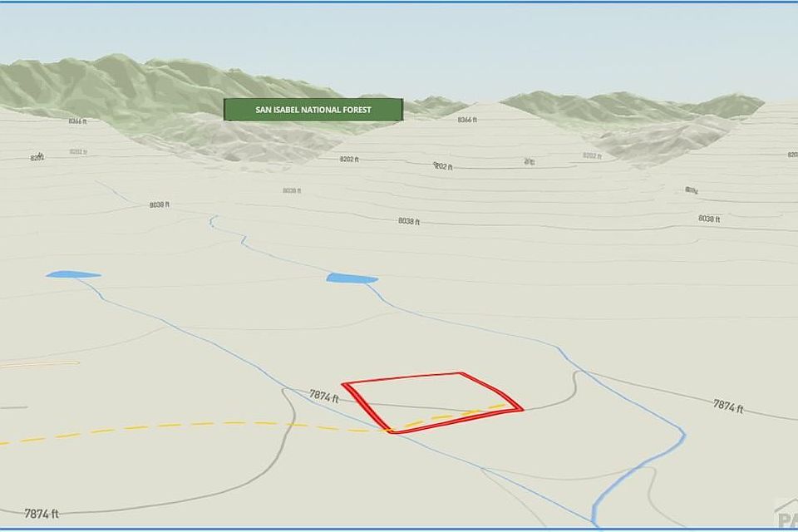Click the leftmost 8038 ft contour label
The height and width of the screenshot is (532, 798).
[160, 204]
